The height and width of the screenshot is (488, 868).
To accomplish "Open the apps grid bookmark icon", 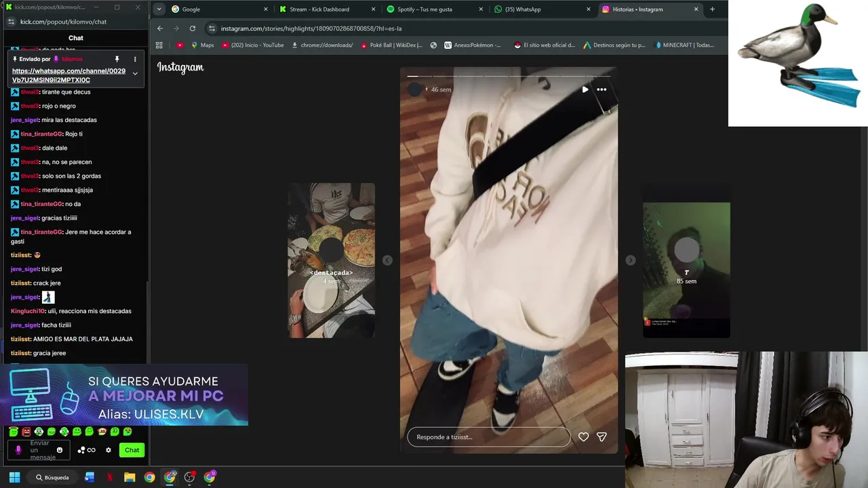I will click(159, 45).
